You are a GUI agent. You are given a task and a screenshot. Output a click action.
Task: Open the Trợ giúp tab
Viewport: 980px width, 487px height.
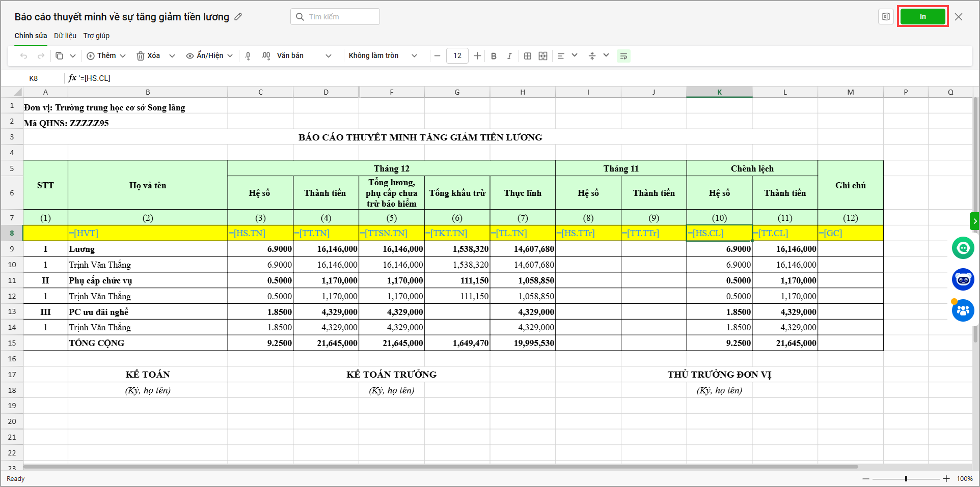[96, 36]
